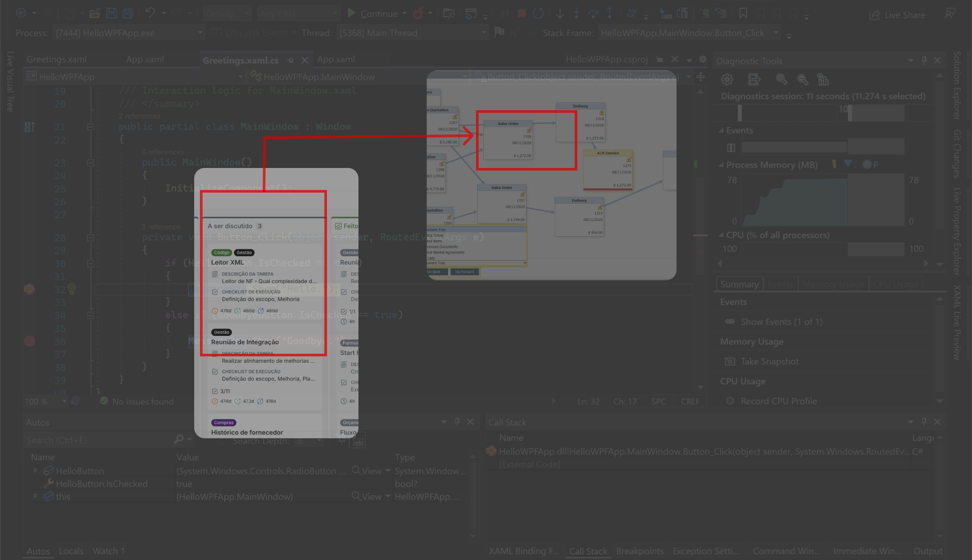The height and width of the screenshot is (560, 972).
Task: Click the Hot Reload flame icon
Action: pos(418,14)
